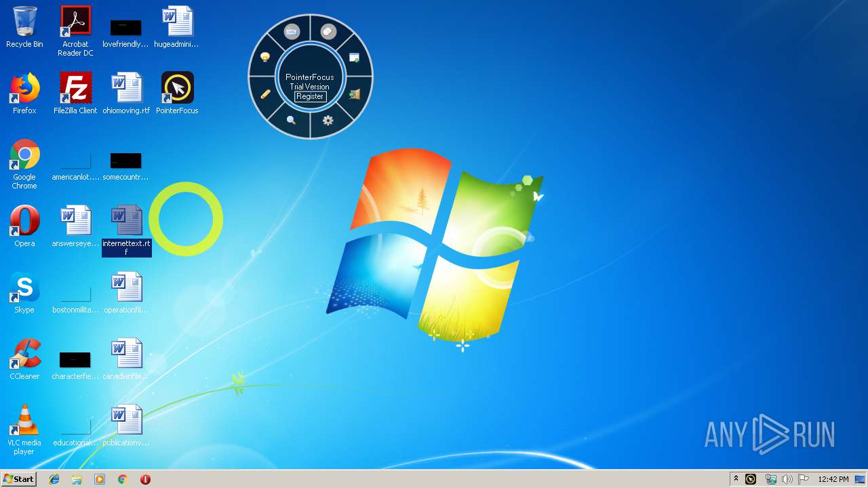Select the Acrobat Reader DC shortcut
868x488 pixels.
(75, 31)
